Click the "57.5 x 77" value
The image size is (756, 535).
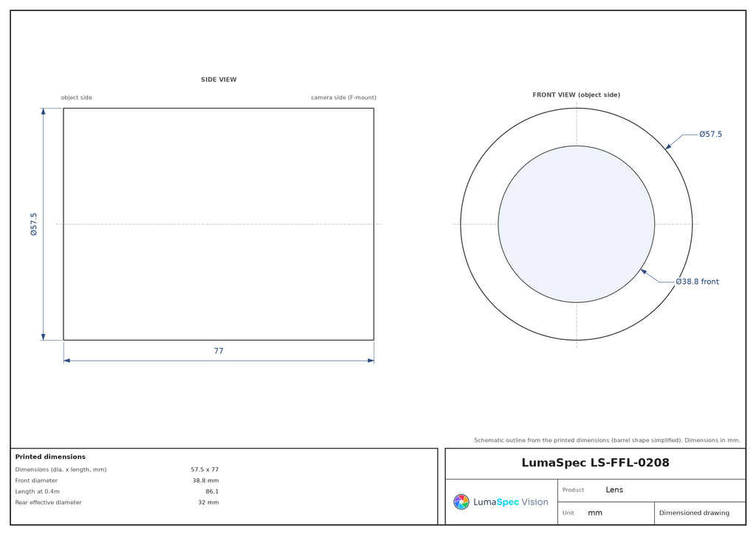(205, 469)
